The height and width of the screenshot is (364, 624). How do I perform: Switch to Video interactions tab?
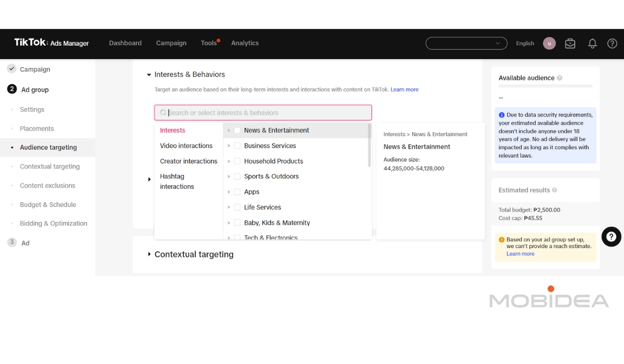pyautogui.click(x=186, y=146)
